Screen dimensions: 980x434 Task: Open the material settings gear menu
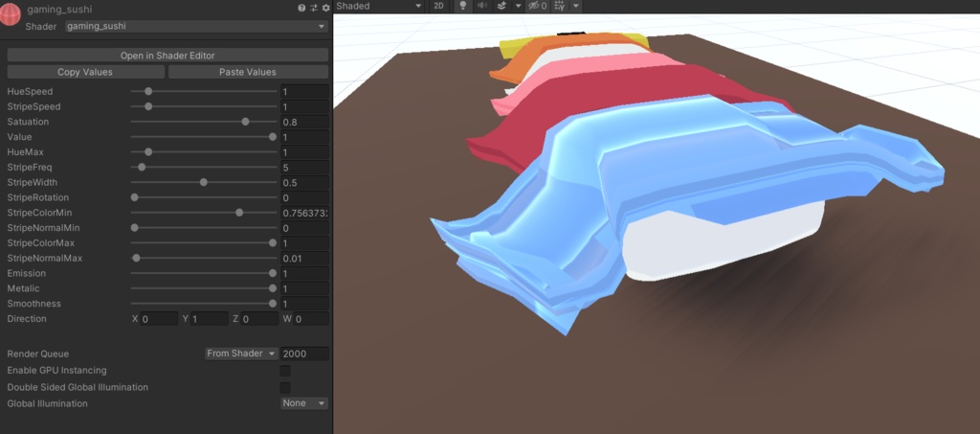tap(325, 8)
